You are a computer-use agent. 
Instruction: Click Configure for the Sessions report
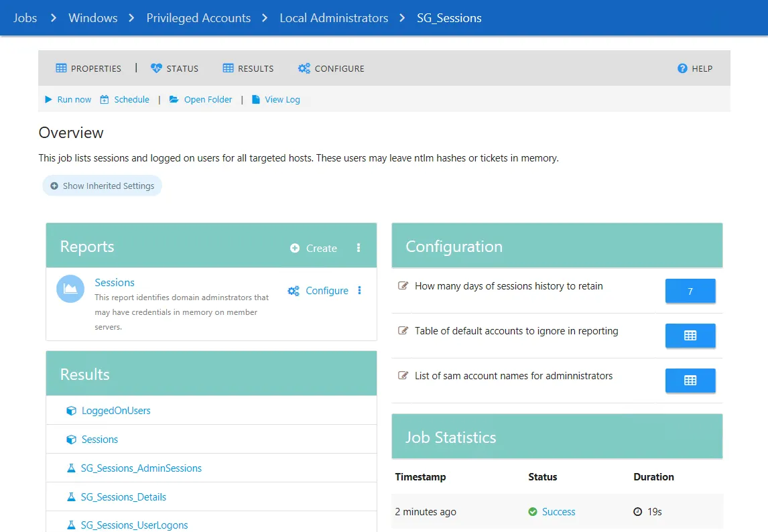327,291
